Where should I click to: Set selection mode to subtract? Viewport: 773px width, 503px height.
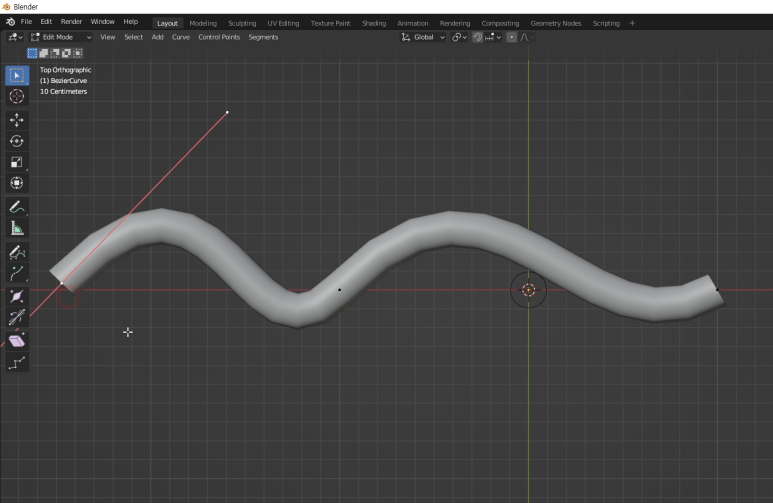[x=55, y=53]
